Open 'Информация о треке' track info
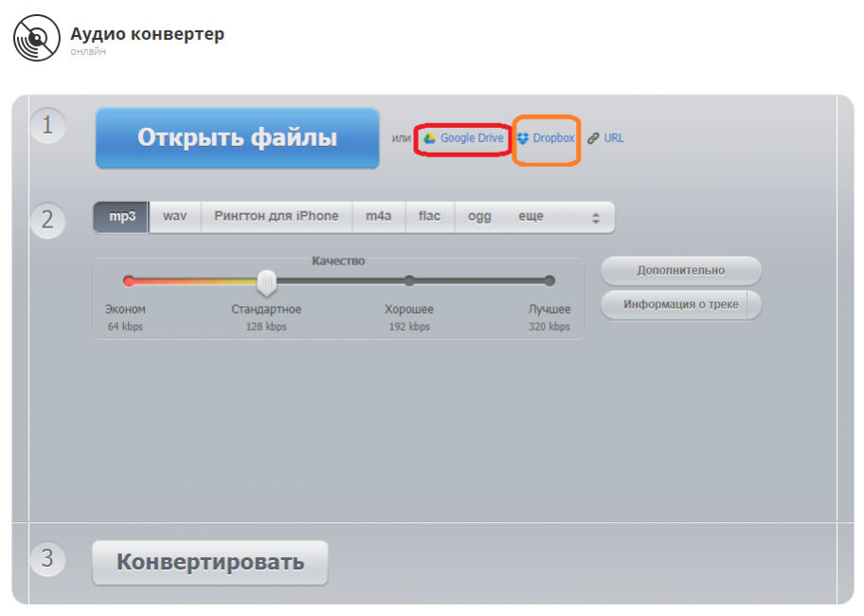Image resolution: width=864 pixels, height=616 pixels. point(681,305)
